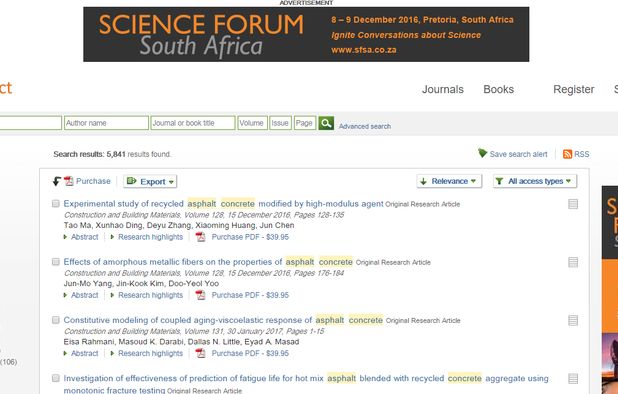Expand Abstract for Tao Ma article
The height and width of the screenshot is (394, 618).
pos(81,237)
